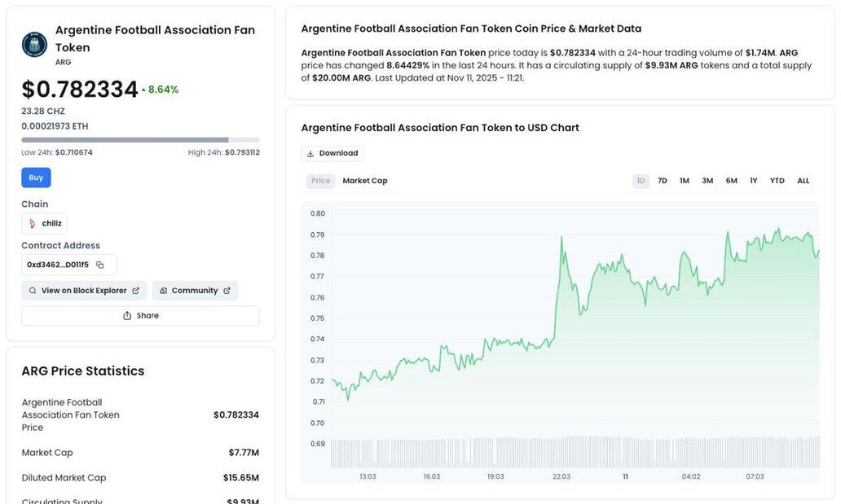Choose the 3M chart range

(x=707, y=181)
